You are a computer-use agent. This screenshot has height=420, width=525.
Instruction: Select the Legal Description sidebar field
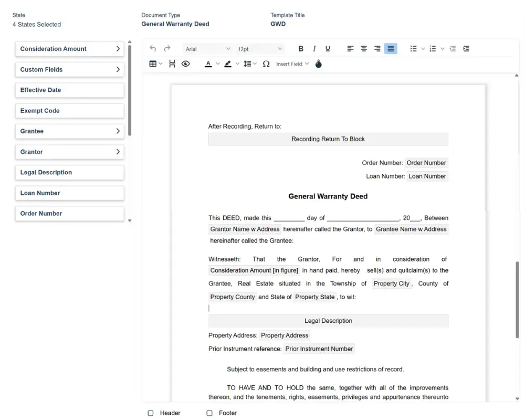pyautogui.click(x=70, y=172)
